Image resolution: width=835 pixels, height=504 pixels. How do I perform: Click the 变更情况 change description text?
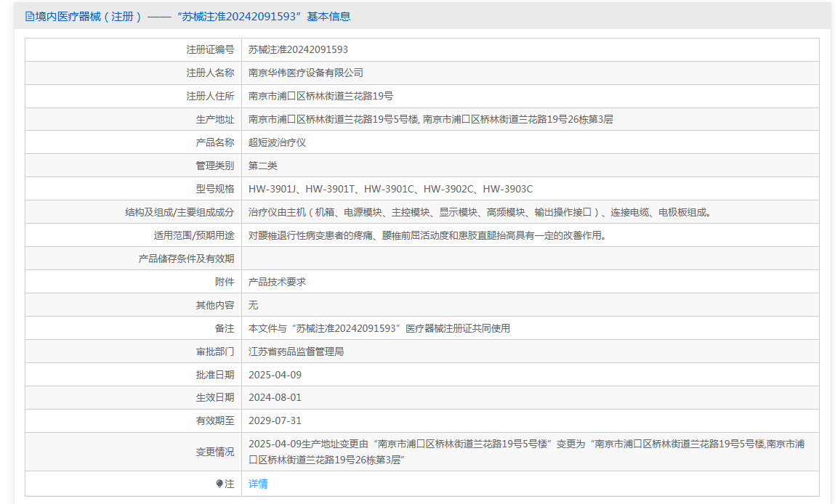coord(527,452)
